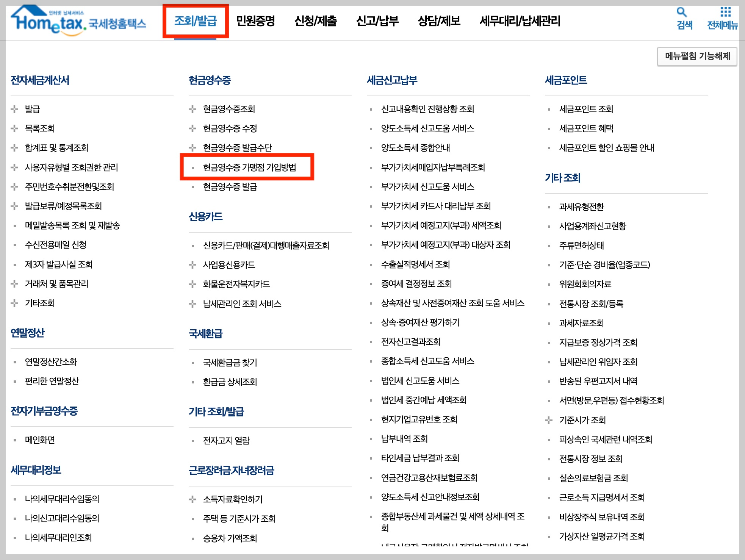This screenshot has height=560, width=745.
Task: Expand 현금영수증조회 plus icon
Action: tap(193, 109)
